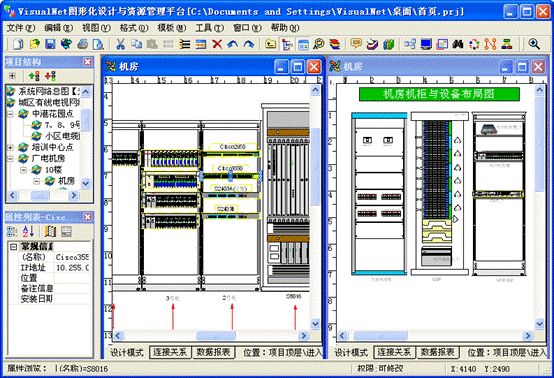Image resolution: width=554 pixels, height=378 pixels.
Task: Click the notebook icon in property list toolbar
Action: (50, 232)
